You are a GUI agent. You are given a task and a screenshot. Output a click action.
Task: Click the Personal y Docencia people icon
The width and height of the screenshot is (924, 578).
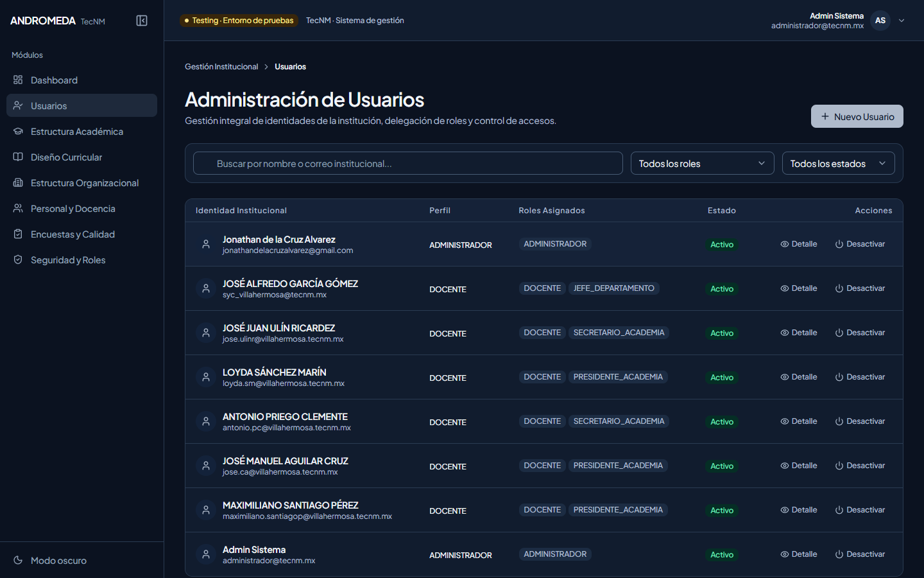point(18,208)
